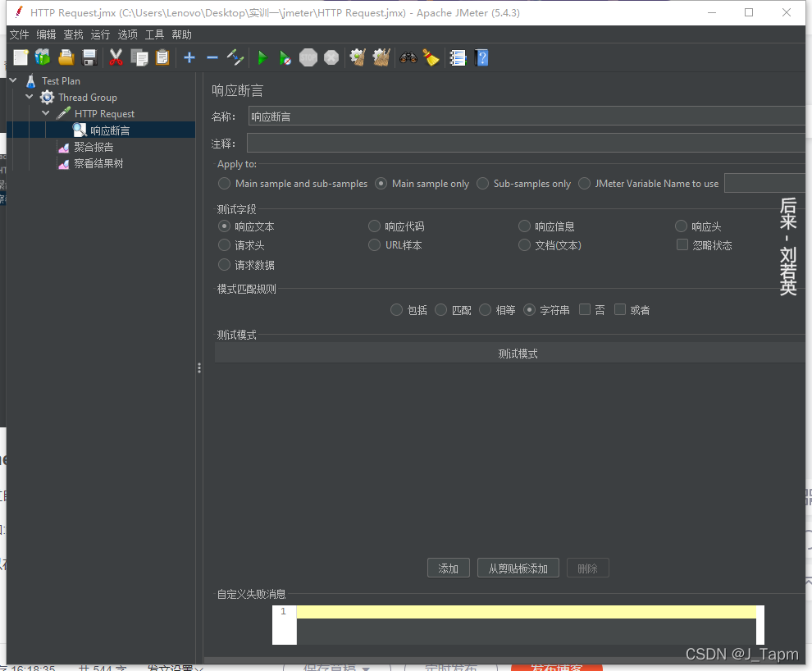Viewport: 812px width, 671px height.
Task: Select 文档(文本) radio button
Action: [525, 245]
